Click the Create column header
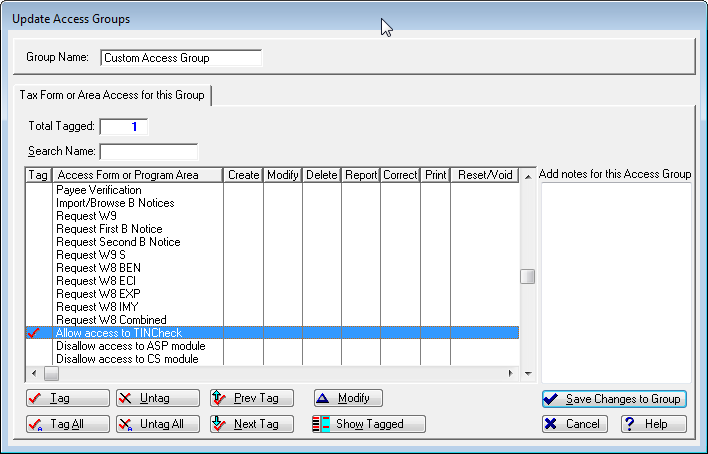 [243, 175]
